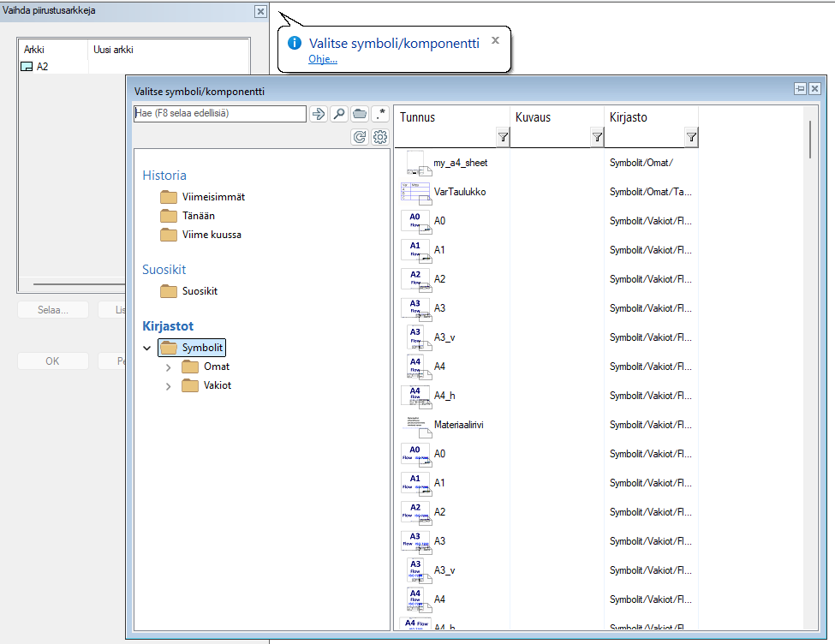Image resolution: width=835 pixels, height=644 pixels.
Task: Click the folder browse icon in search toolbar
Action: [360, 114]
